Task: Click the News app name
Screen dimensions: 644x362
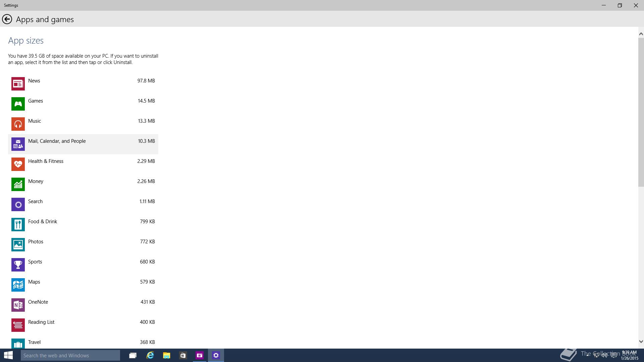Action: point(34,81)
